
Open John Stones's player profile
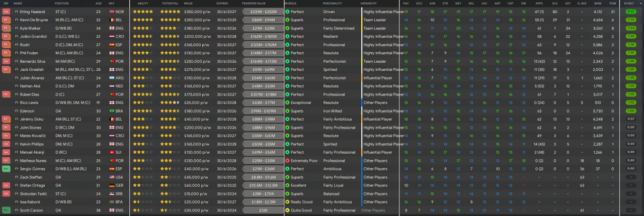(x=31, y=128)
